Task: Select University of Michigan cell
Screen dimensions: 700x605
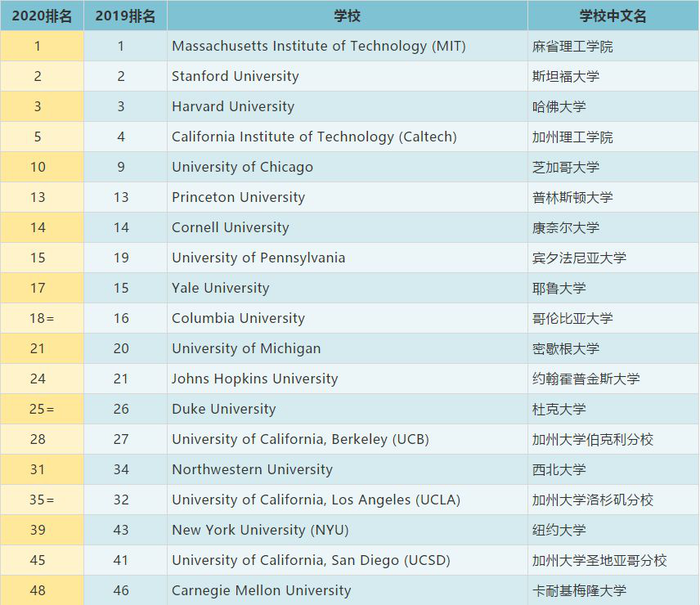Action: point(348,348)
